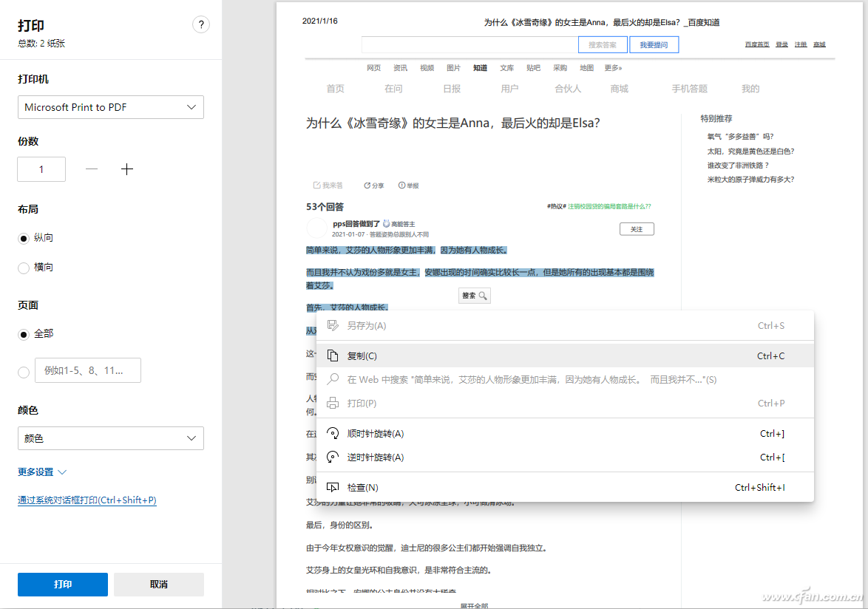868x609 pixels.
Task: Click the 搜索 magnifier popup over selected text
Action: click(x=475, y=296)
